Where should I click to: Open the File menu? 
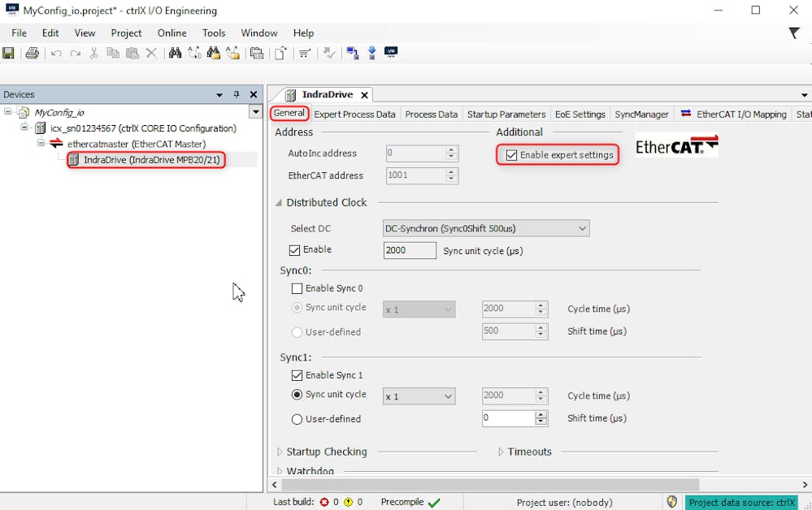tap(20, 33)
